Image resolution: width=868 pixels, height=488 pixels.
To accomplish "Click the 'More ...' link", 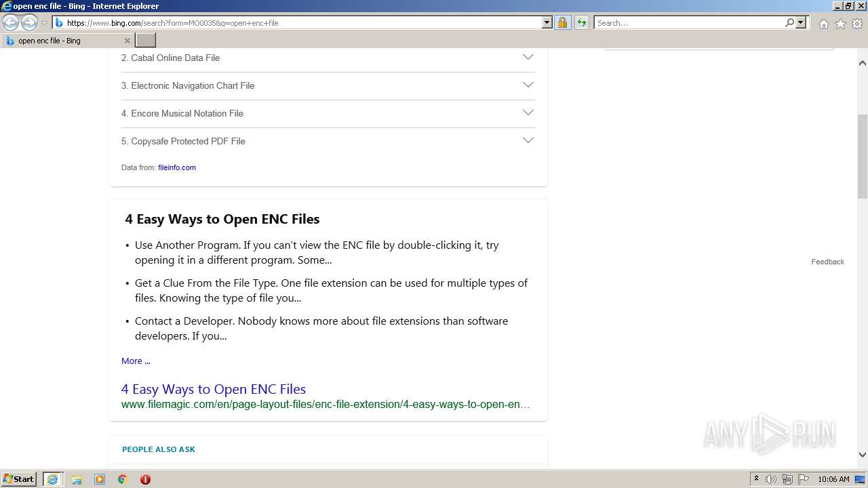I will click(x=136, y=361).
